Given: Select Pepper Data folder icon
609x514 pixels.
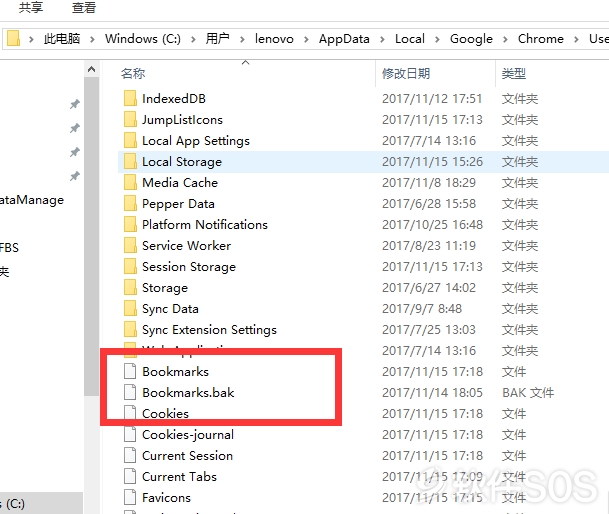Looking at the screenshot, I should 130,203.
